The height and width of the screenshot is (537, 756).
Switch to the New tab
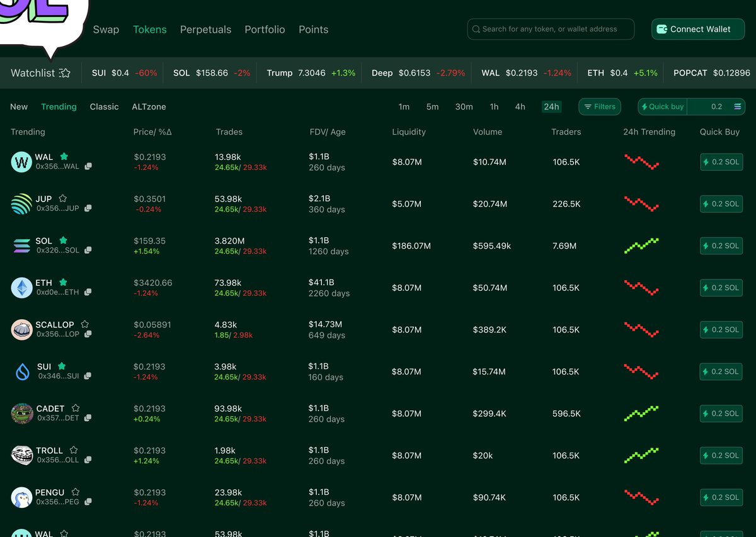[x=19, y=107]
